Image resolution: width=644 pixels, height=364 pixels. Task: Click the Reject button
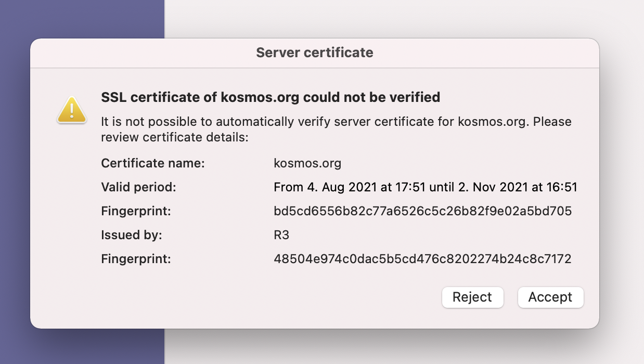coord(472,297)
